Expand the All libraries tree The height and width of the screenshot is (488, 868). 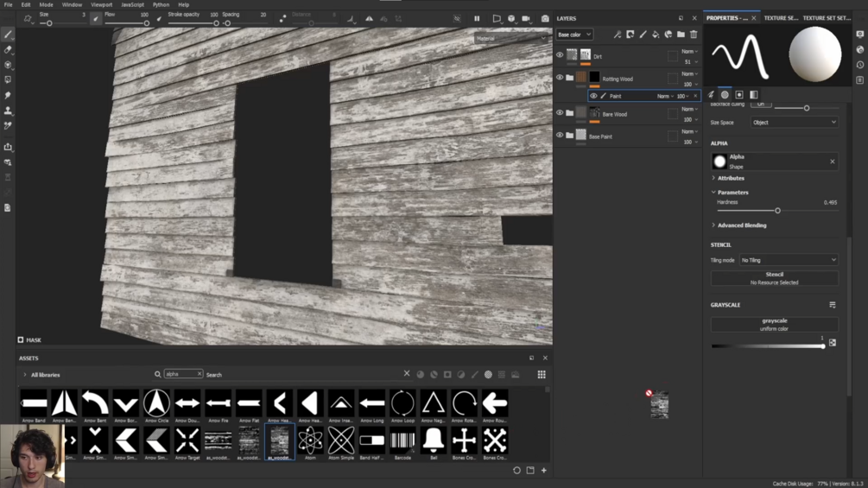coord(25,375)
